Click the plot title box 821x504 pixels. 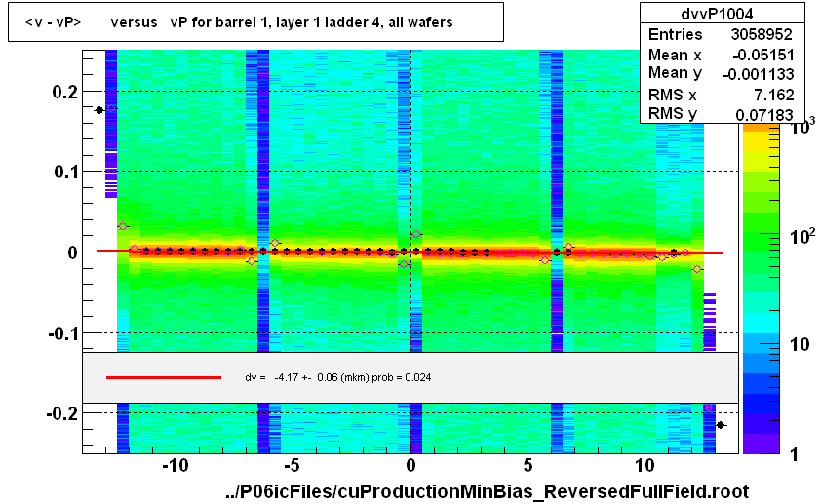click(x=255, y=22)
